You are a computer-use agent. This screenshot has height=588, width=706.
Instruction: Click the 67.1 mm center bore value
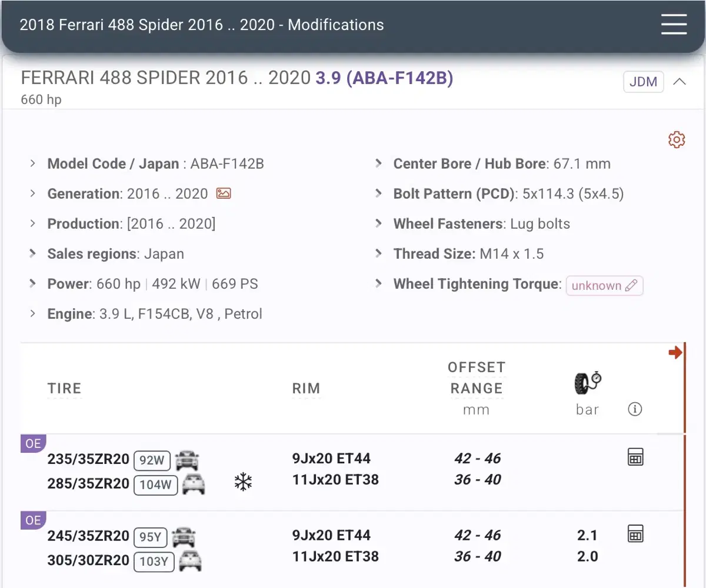582,163
